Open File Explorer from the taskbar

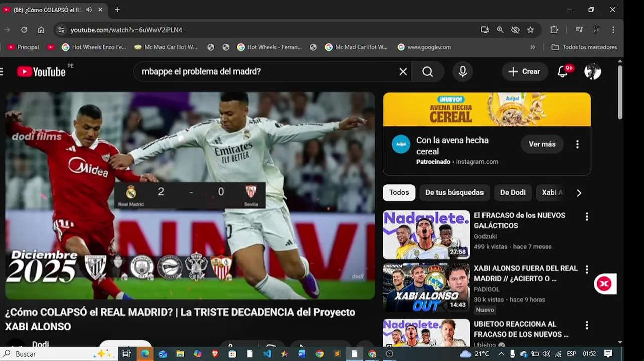tap(180, 354)
